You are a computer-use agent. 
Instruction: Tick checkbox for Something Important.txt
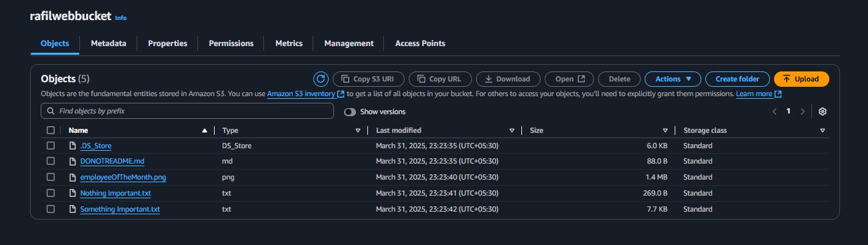pyautogui.click(x=51, y=210)
